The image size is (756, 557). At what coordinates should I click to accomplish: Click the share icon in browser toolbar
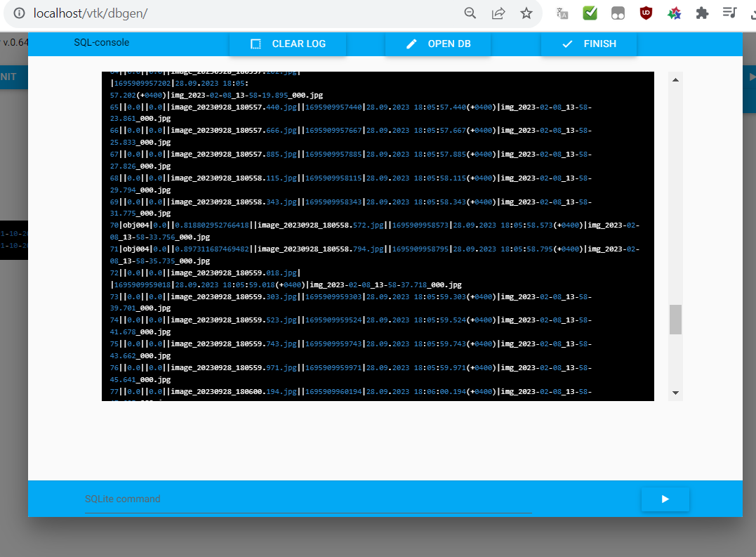498,13
